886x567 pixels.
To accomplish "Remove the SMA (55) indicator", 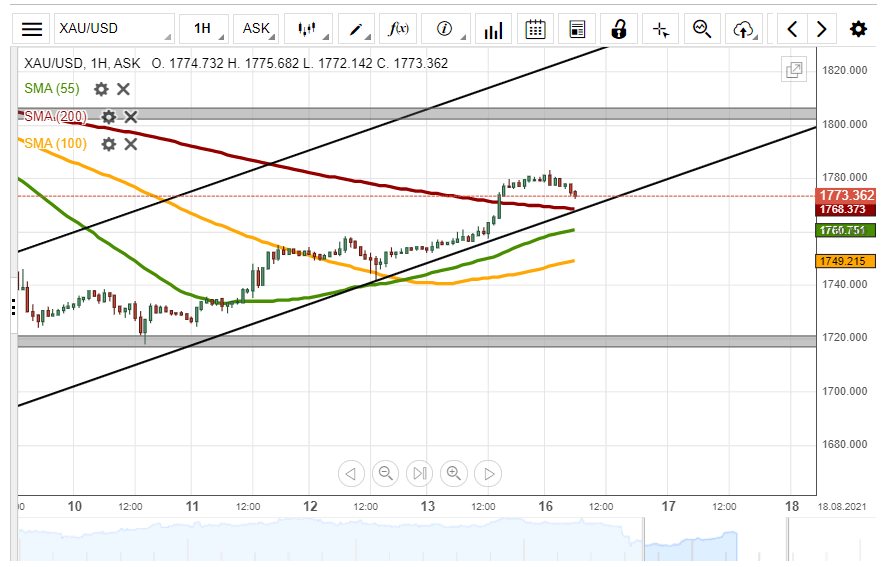I will [x=123, y=89].
